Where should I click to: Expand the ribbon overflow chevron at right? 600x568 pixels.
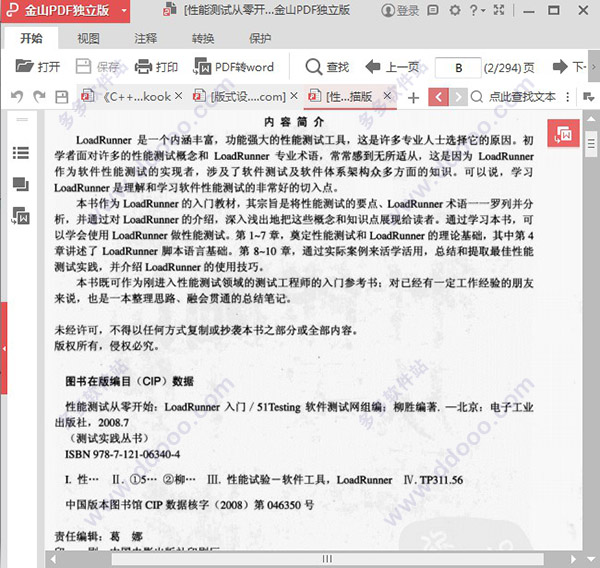(x=594, y=67)
